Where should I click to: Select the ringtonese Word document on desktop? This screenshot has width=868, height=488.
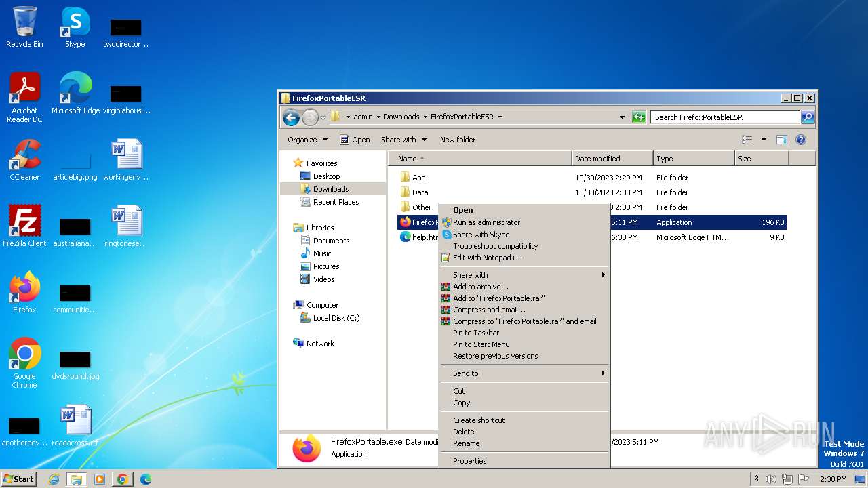[x=126, y=226]
